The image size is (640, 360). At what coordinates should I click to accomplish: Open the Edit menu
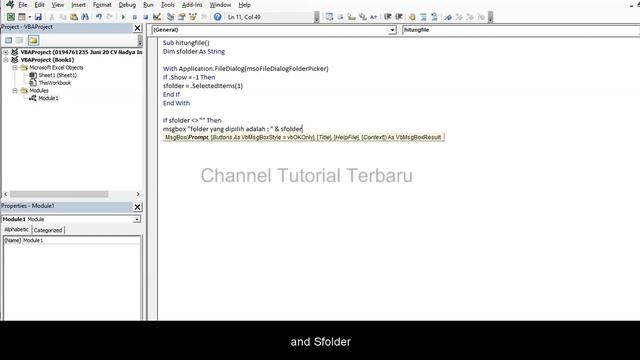(39, 5)
